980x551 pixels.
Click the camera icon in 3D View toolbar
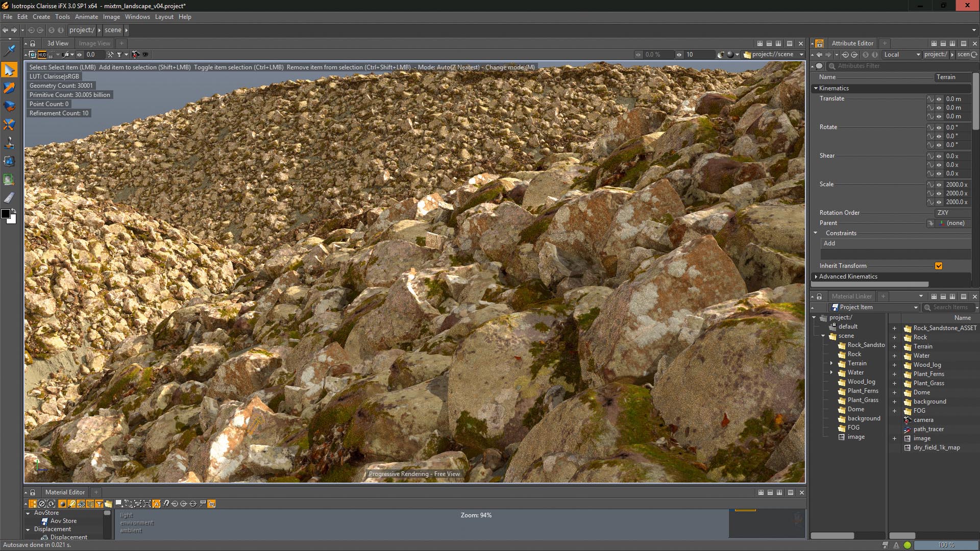135,55
